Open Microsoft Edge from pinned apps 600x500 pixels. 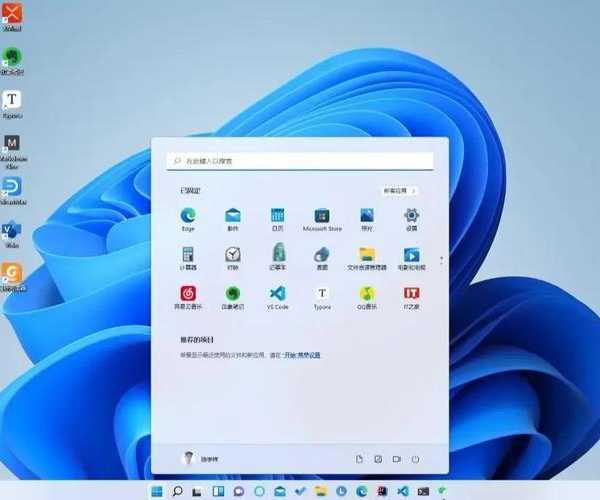[187, 216]
